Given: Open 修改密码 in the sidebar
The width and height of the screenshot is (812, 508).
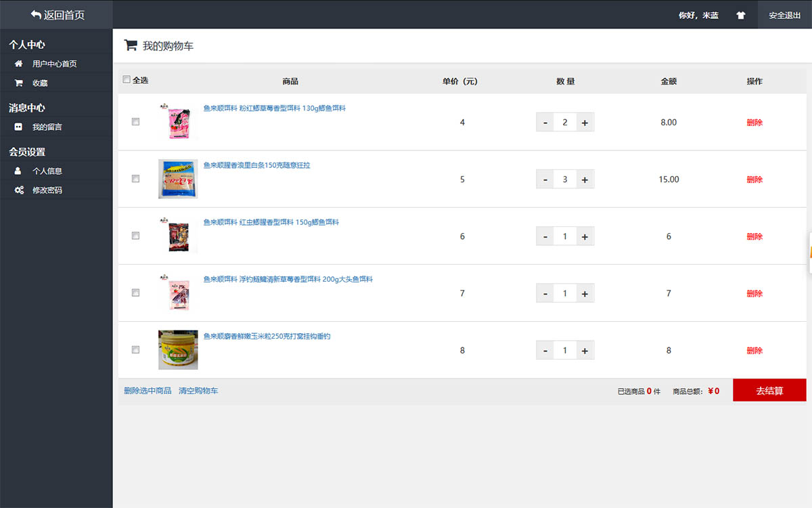Looking at the screenshot, I should pos(47,190).
